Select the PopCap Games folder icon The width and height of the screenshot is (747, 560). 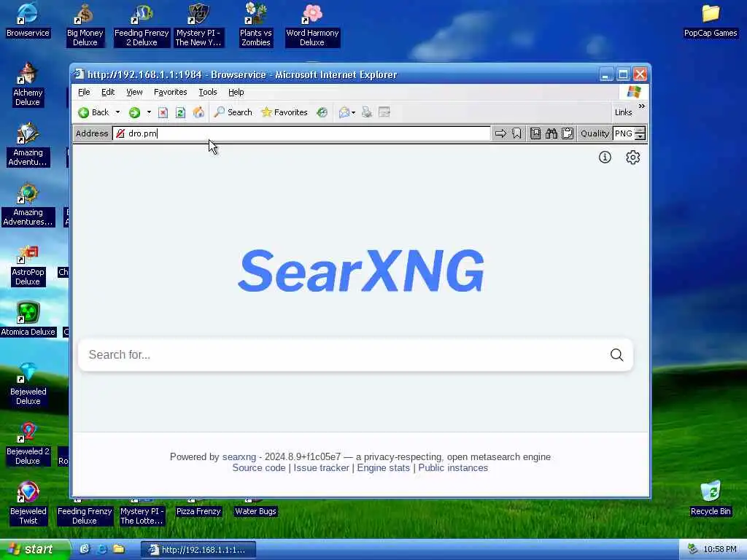pyautogui.click(x=711, y=20)
